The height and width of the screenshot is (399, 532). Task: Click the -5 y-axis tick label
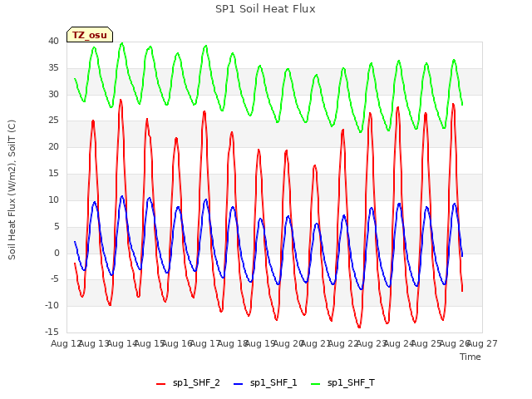tap(54, 279)
